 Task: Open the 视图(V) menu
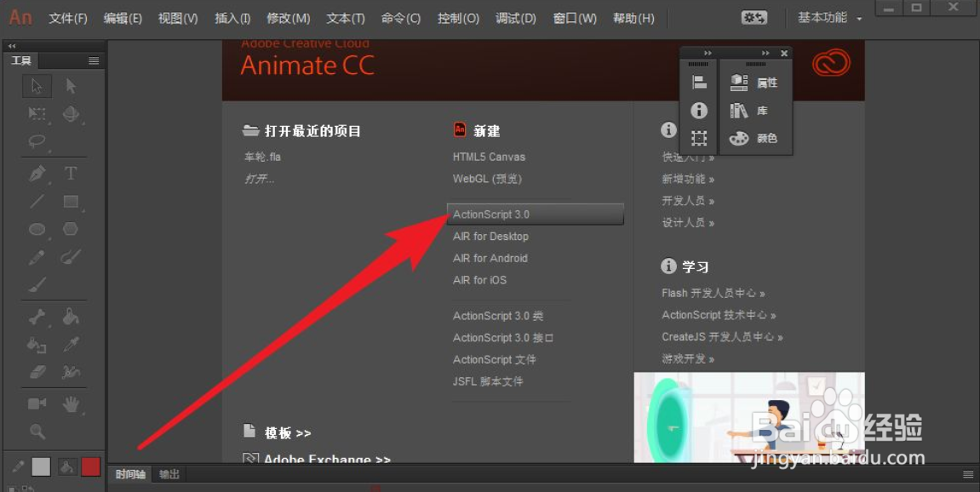tap(177, 18)
